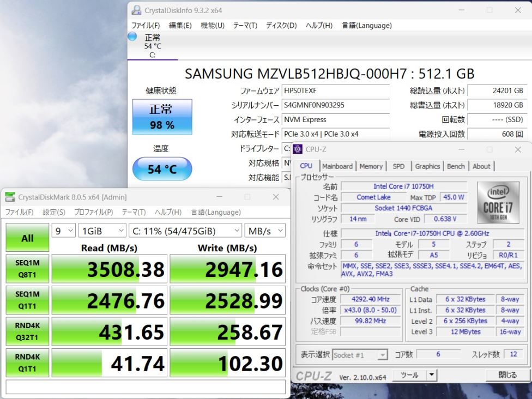The height and width of the screenshot is (399, 532).
Task: Open 機能(U) menu in CrystalDiskInfo
Action: (x=213, y=26)
